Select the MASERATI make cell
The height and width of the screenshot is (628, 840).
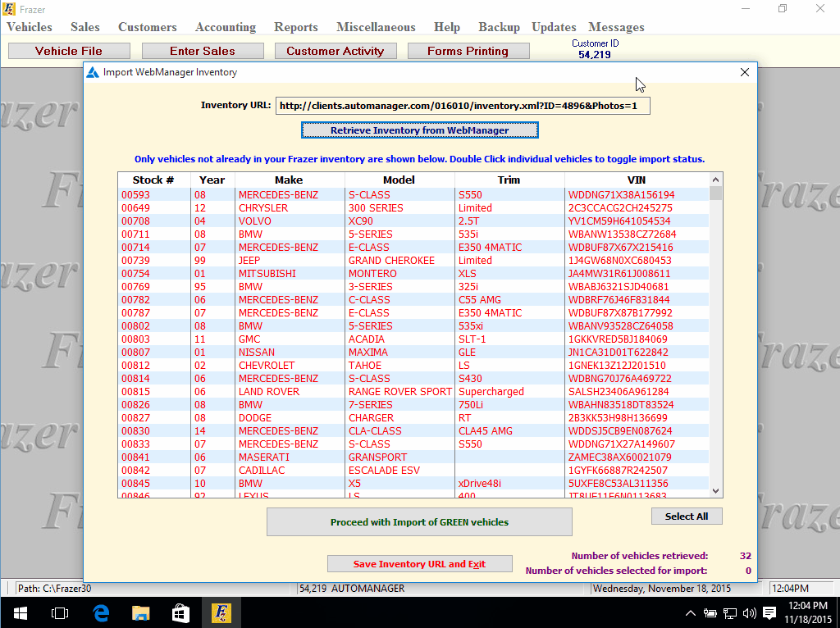coord(290,457)
